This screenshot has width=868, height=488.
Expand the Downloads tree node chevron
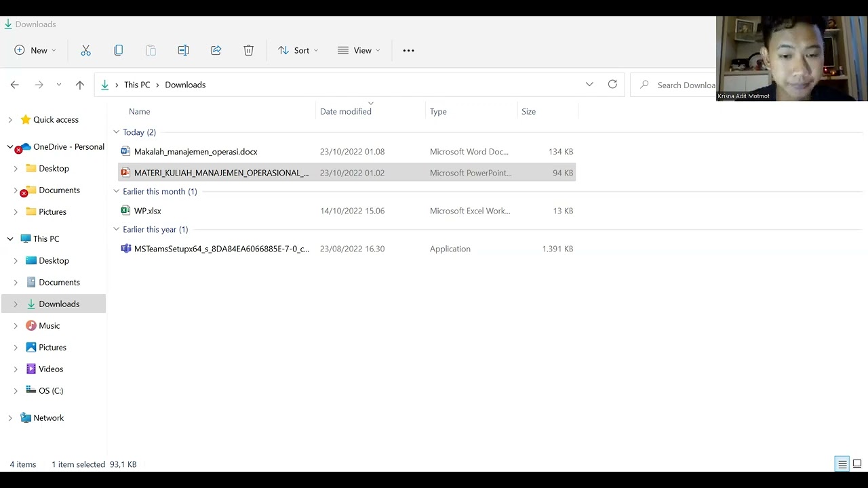pos(16,304)
